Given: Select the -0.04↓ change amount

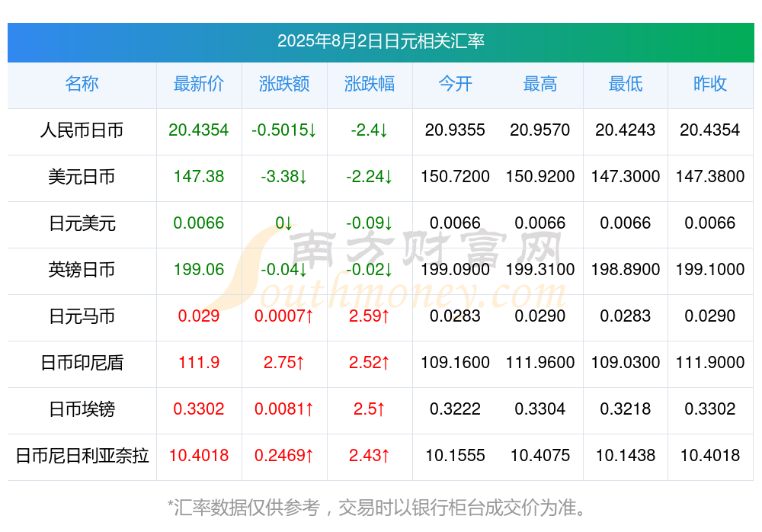Looking at the screenshot, I should (x=284, y=269).
